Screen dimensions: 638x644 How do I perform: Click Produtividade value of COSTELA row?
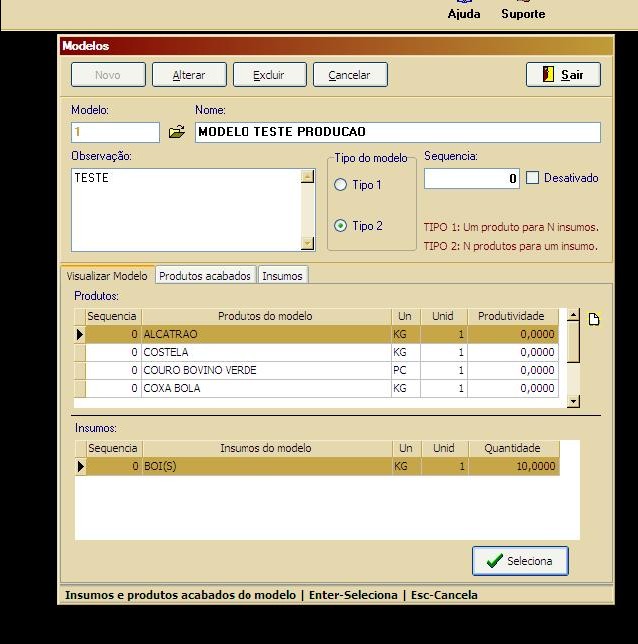(x=513, y=352)
